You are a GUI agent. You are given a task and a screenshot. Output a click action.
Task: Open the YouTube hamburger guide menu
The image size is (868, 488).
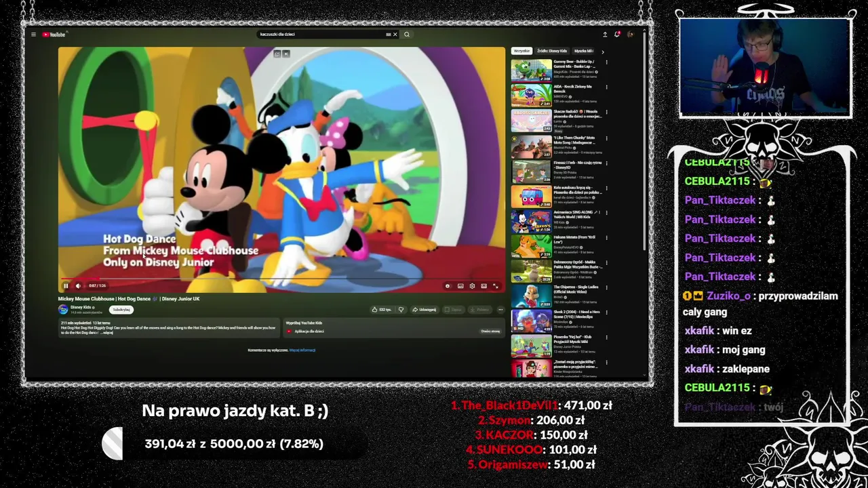pos(33,35)
